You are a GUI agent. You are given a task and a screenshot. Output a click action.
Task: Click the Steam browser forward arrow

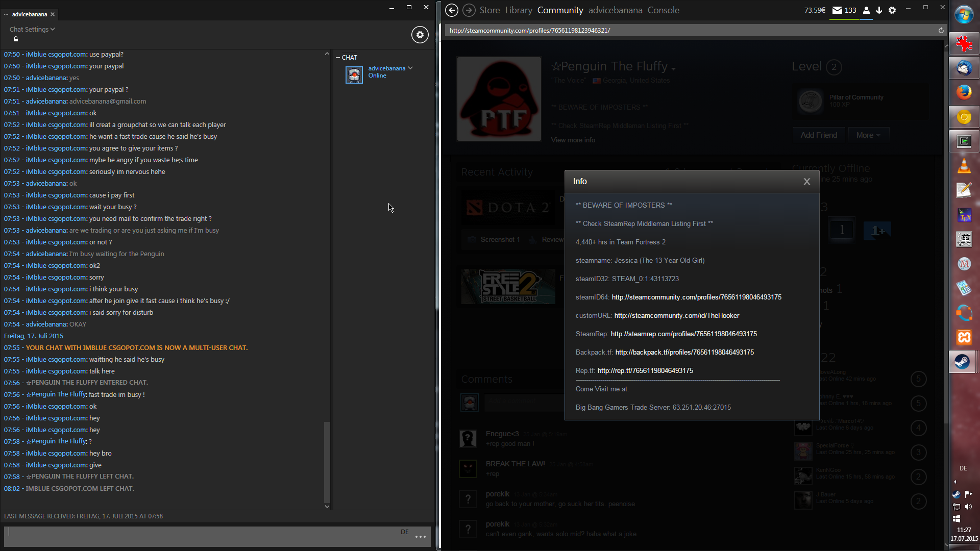[x=469, y=10]
